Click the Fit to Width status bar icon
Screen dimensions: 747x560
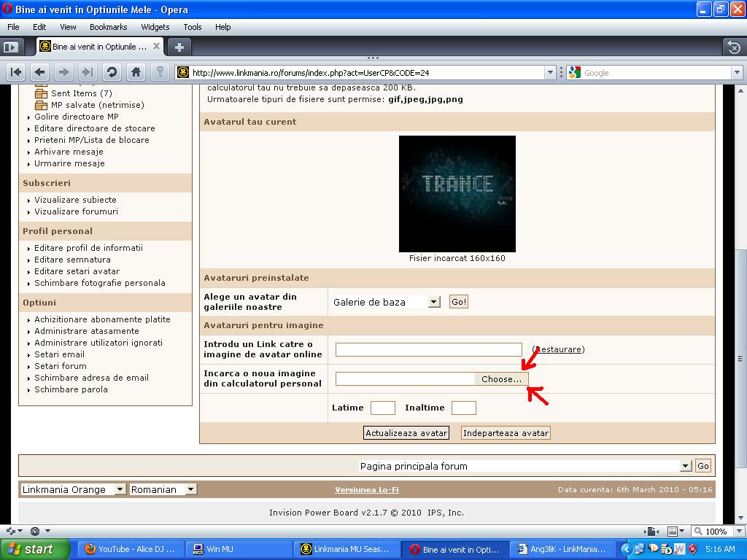(651, 531)
